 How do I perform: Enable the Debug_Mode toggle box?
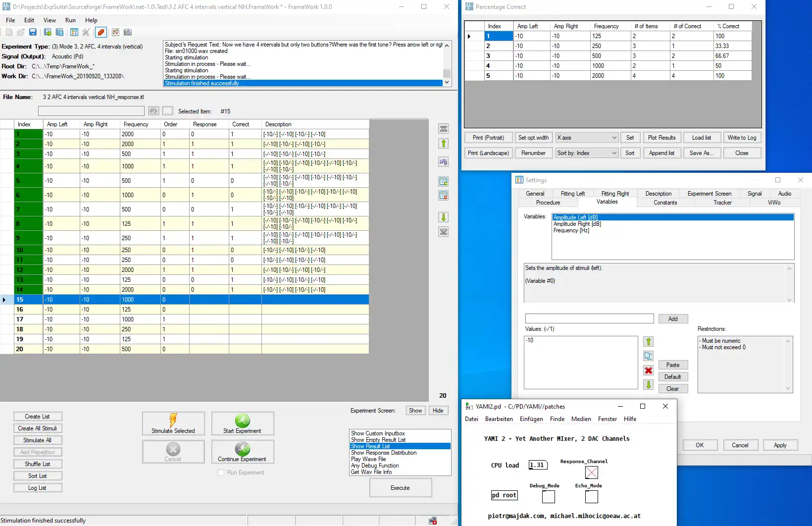(x=548, y=496)
